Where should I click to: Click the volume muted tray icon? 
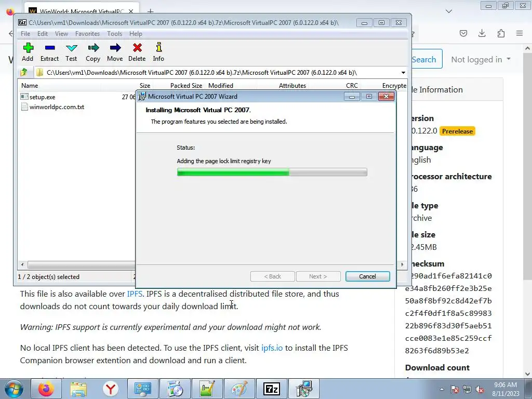coord(480,389)
